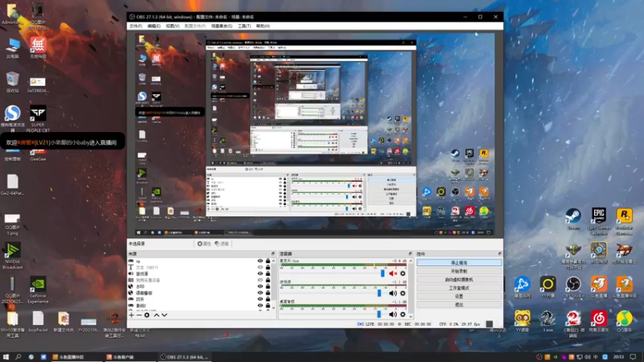
Task: Click 开始录制 start recording button
Action: [x=459, y=271]
